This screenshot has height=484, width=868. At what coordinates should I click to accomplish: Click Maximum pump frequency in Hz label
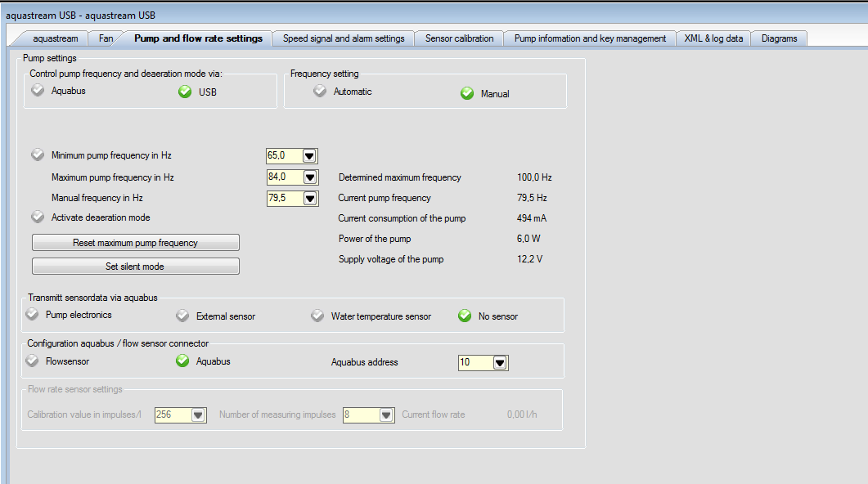(x=112, y=177)
